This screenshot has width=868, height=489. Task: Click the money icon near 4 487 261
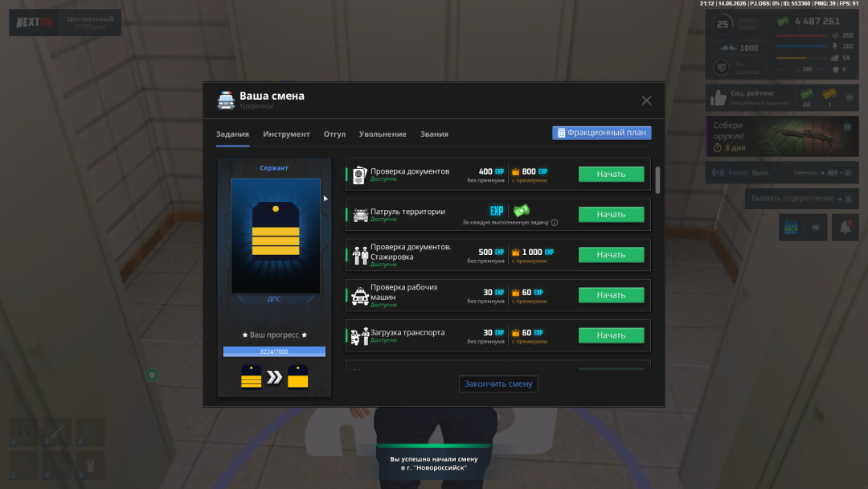pyautogui.click(x=783, y=22)
